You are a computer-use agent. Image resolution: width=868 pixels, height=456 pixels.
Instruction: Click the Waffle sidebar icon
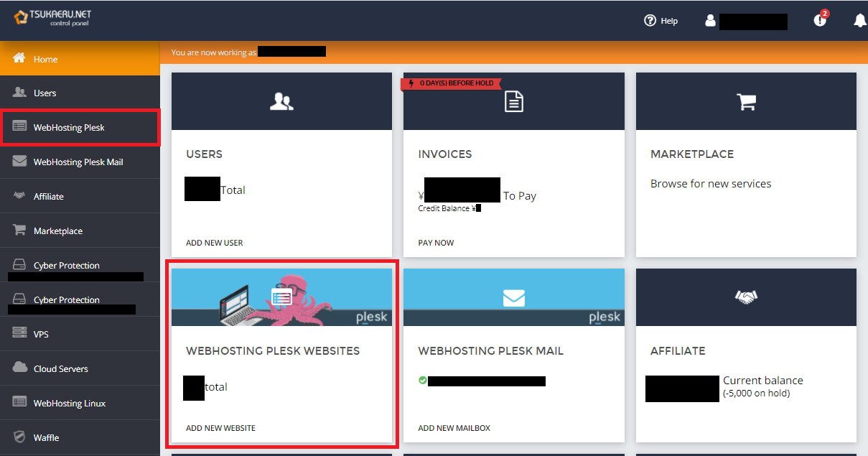(x=19, y=437)
